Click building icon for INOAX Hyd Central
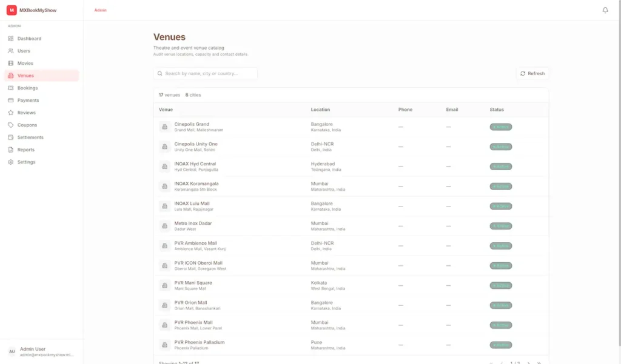Viewport: 621px width, 364px height. click(164, 166)
